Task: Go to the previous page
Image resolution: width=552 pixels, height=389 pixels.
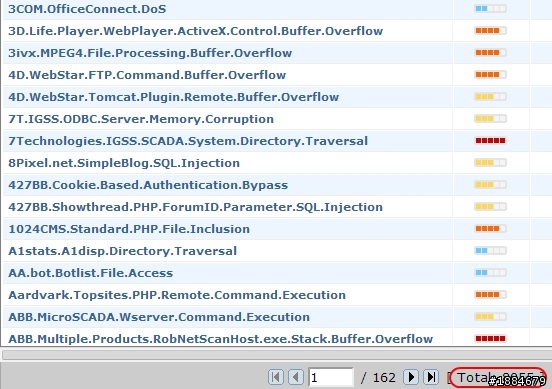Action: tap(296, 377)
